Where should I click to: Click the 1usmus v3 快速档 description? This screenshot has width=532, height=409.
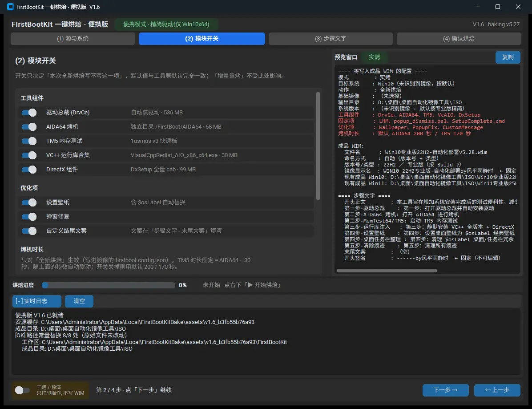pyautogui.click(x=154, y=141)
